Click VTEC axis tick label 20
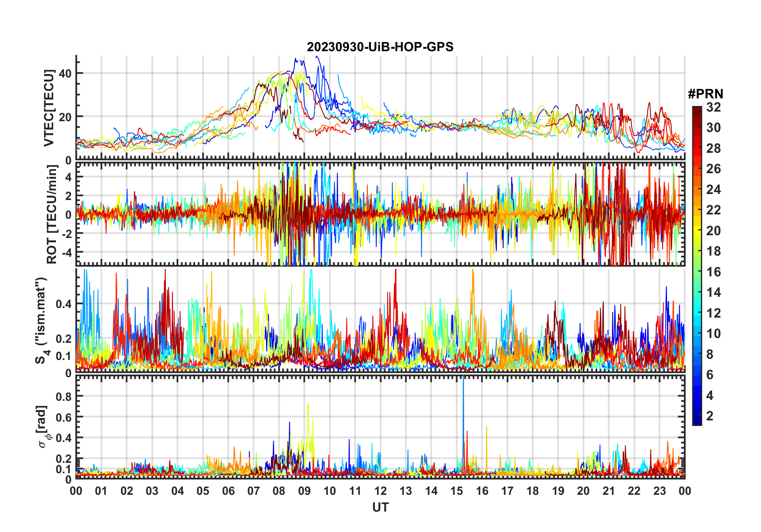 pos(65,117)
